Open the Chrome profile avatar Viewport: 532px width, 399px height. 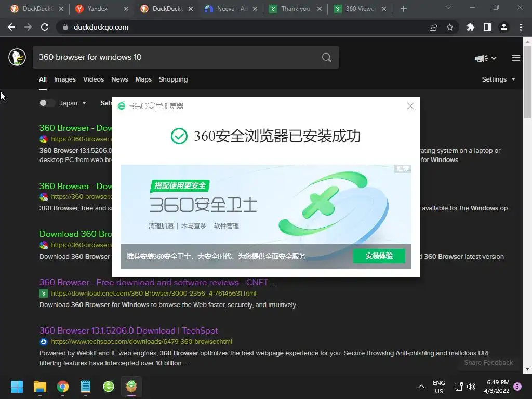pos(504,27)
